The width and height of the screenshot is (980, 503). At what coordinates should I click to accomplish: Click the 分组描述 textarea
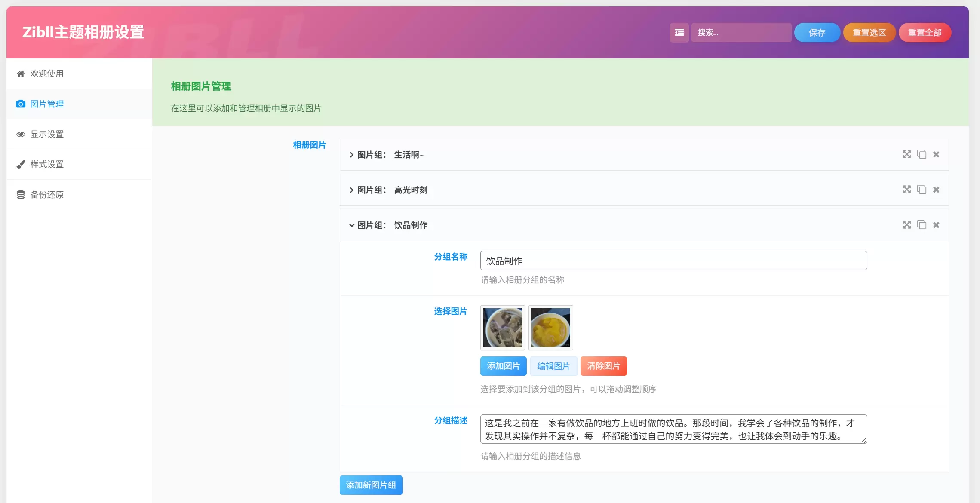coord(673,429)
